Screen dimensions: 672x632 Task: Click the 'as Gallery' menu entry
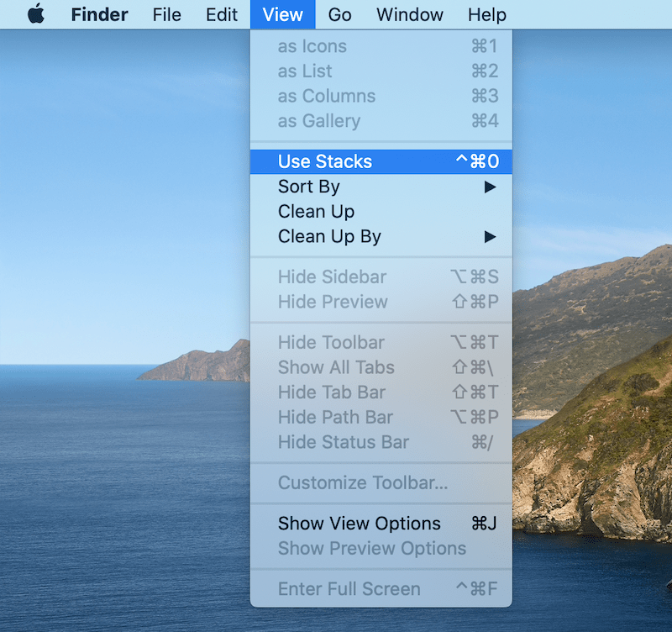point(381,121)
